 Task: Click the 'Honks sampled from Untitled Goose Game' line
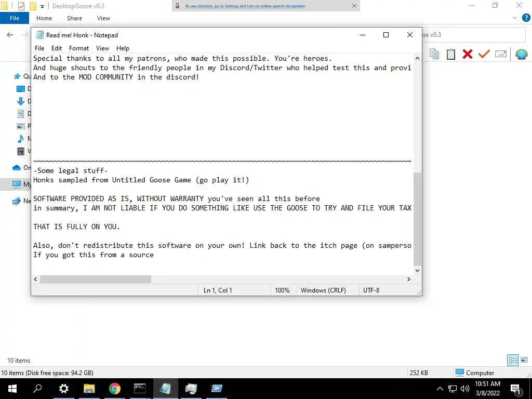click(141, 180)
